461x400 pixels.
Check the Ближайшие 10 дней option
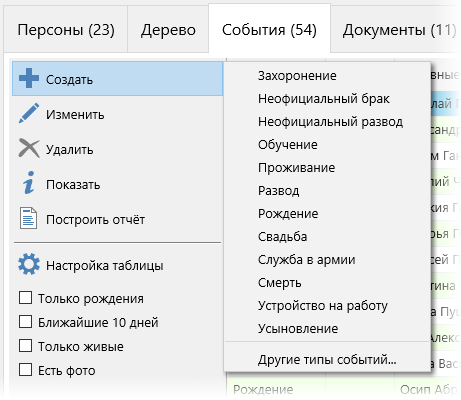pos(26,322)
